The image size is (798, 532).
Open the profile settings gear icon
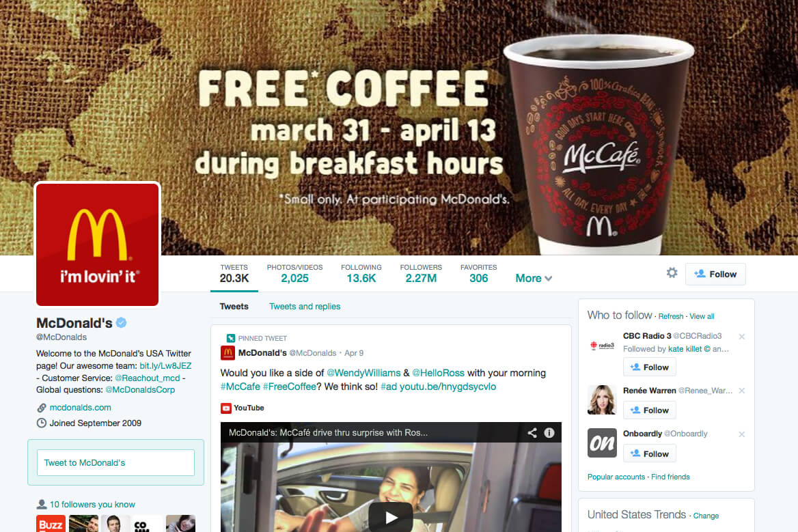672,273
